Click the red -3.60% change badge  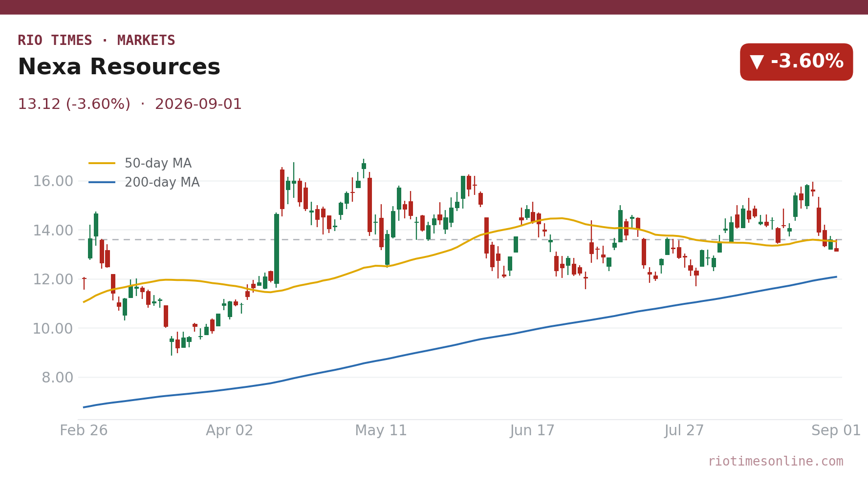796,62
